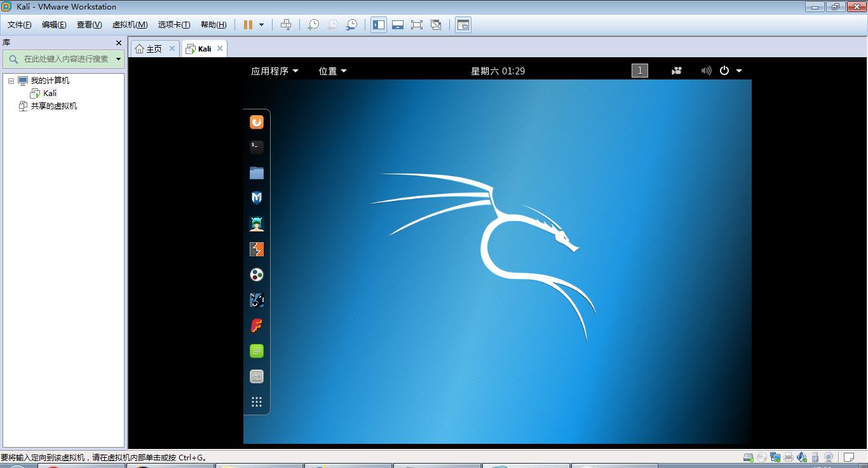Select 我的计算机 in the library tree

coord(50,81)
